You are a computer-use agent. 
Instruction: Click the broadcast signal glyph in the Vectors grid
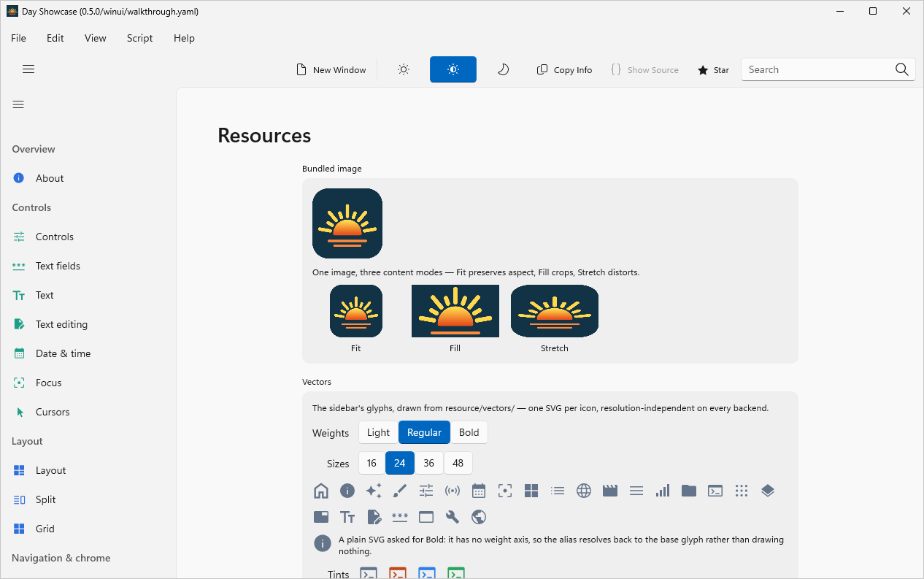(x=453, y=491)
